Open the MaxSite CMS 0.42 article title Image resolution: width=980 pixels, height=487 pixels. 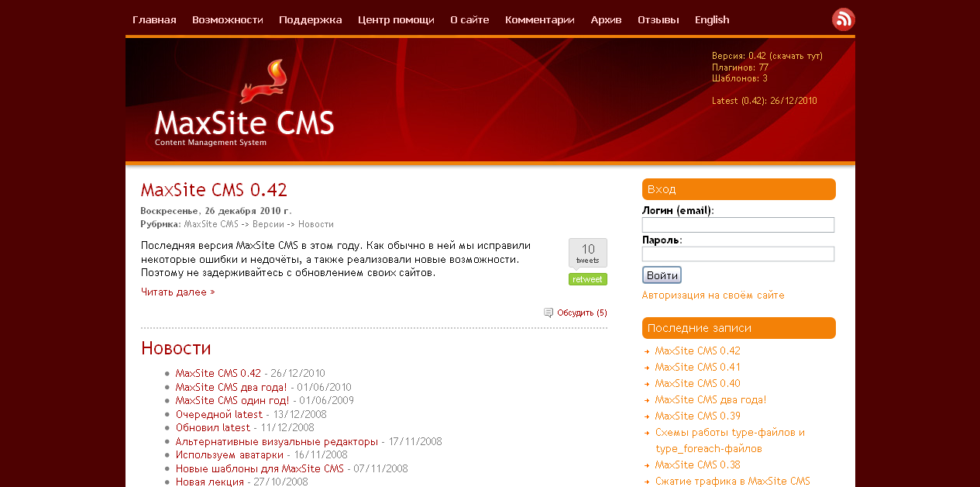pos(214,190)
